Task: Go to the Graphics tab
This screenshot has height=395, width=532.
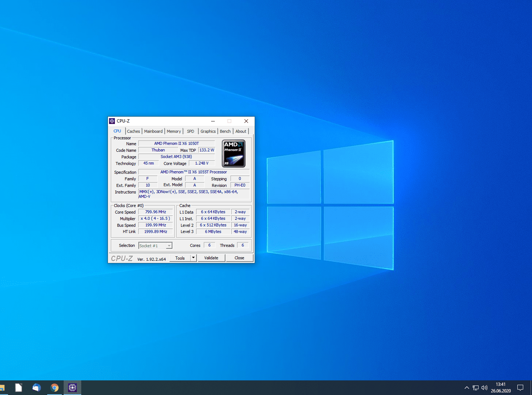Action: point(208,131)
